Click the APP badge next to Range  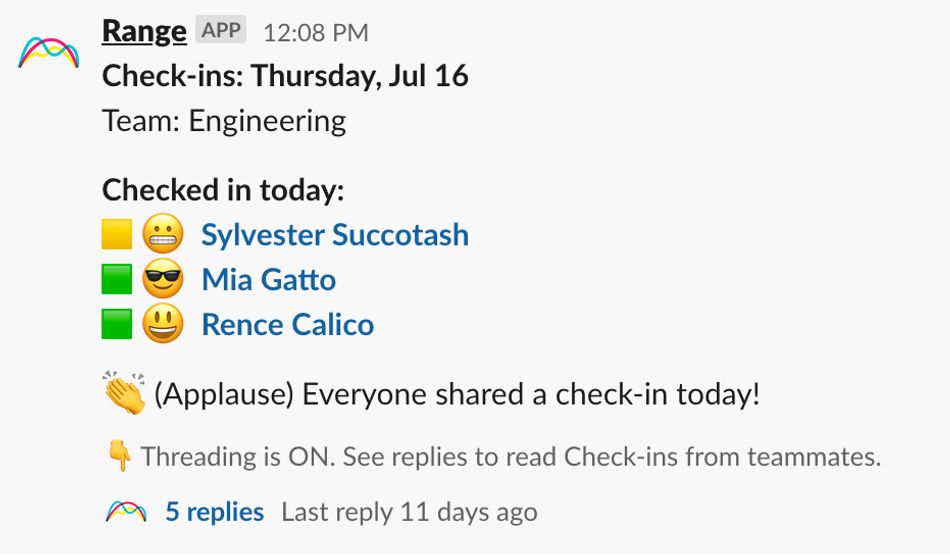point(221,30)
